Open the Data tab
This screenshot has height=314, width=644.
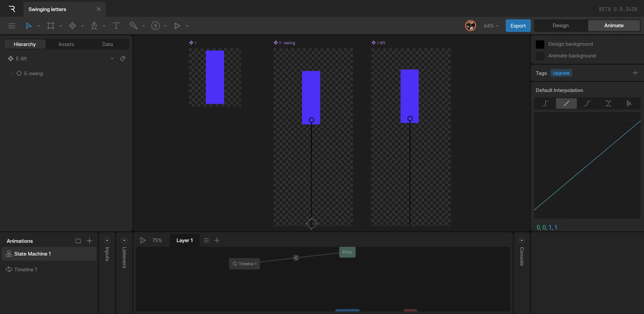[x=107, y=44]
